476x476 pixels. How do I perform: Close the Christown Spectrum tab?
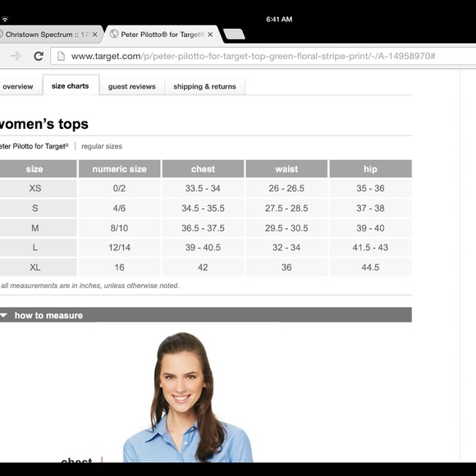(x=95, y=34)
